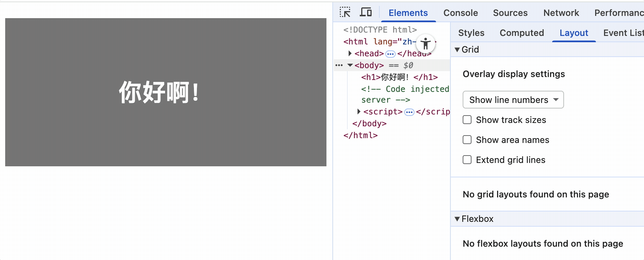Select the html lang element row
644x260 pixels.
point(390,41)
